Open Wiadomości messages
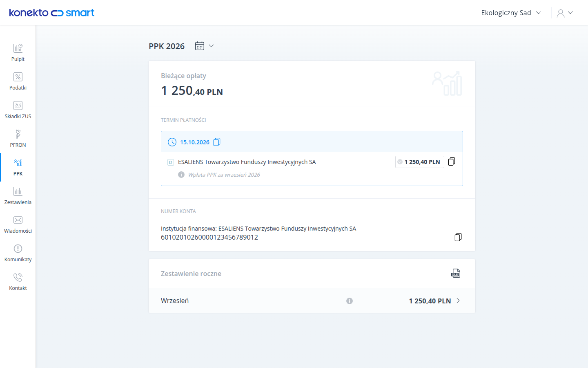The image size is (588, 368). (18, 224)
